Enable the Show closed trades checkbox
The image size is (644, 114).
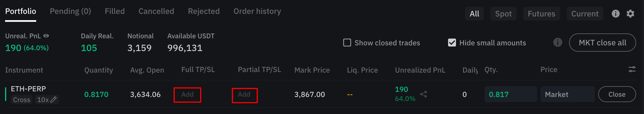pyautogui.click(x=347, y=43)
